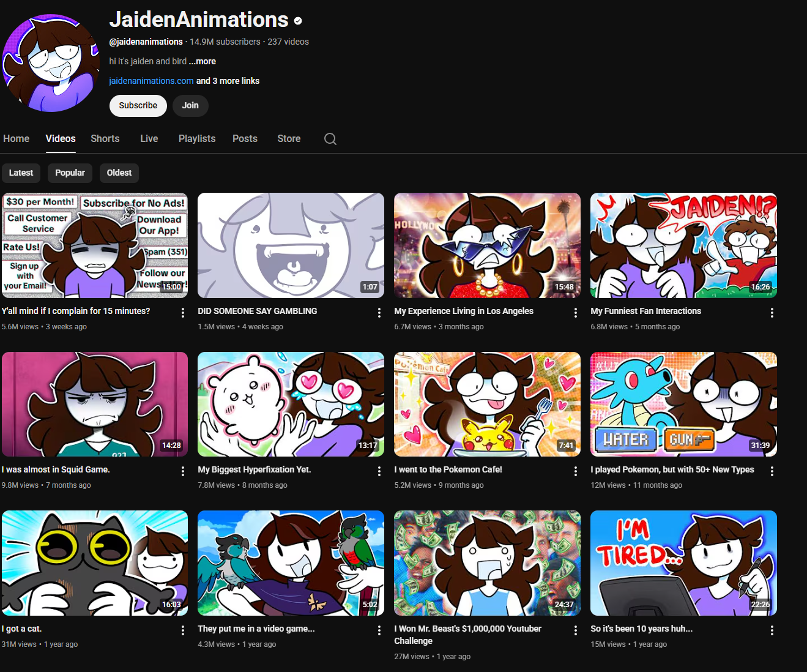Screen dimensions: 807x672
Task: Show 'and 3 more links' list
Action: 228,81
